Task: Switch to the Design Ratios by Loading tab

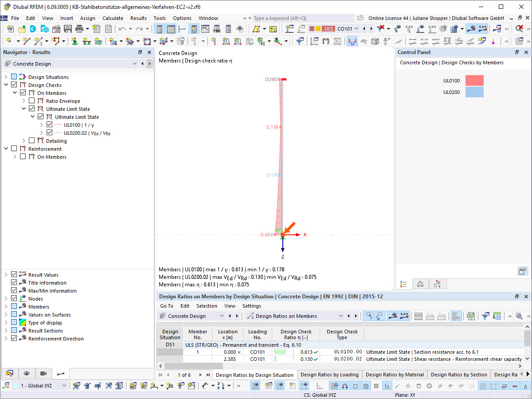Action: [x=329, y=374]
